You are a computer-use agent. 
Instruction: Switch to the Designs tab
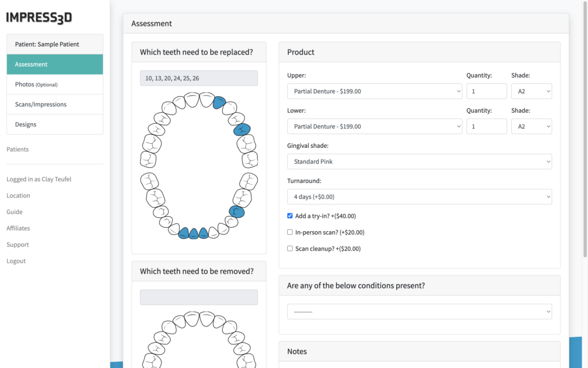tap(55, 124)
